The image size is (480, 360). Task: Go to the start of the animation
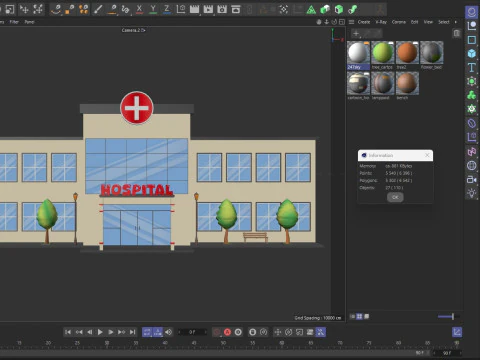(x=68, y=332)
